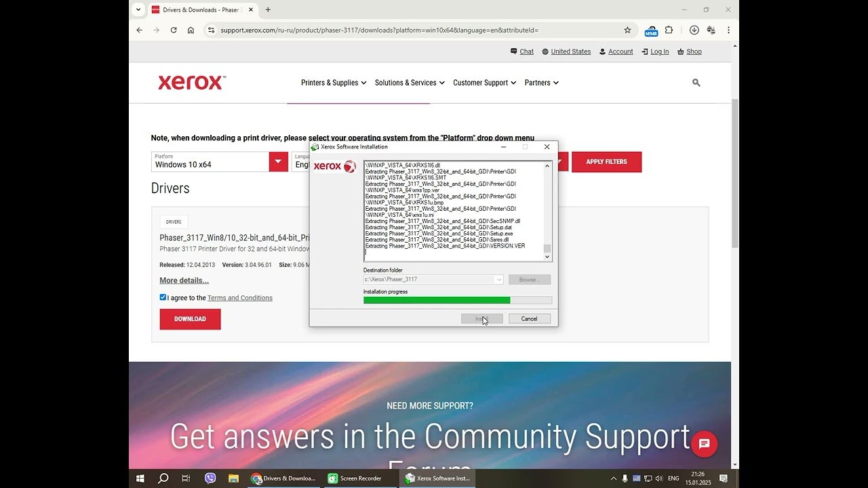Close the Drivers & Downloads browser tab
This screenshot has height=488, width=868.
tap(251, 9)
